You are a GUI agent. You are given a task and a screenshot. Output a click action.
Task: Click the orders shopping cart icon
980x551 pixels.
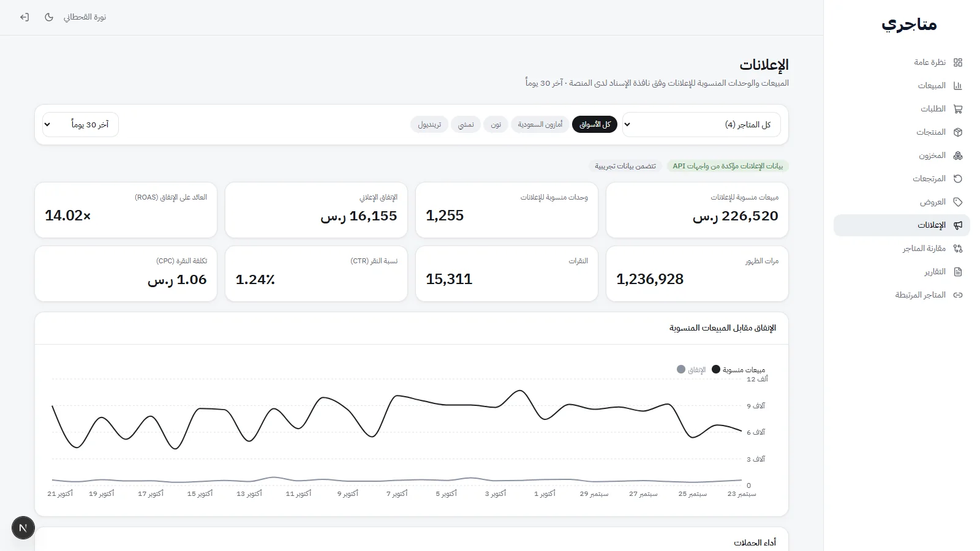click(x=958, y=109)
